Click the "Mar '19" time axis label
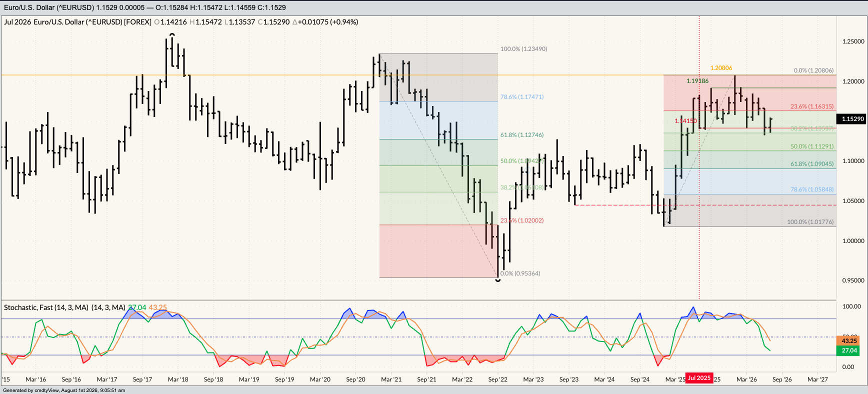Viewport: 868px width, 394px height. (x=249, y=379)
